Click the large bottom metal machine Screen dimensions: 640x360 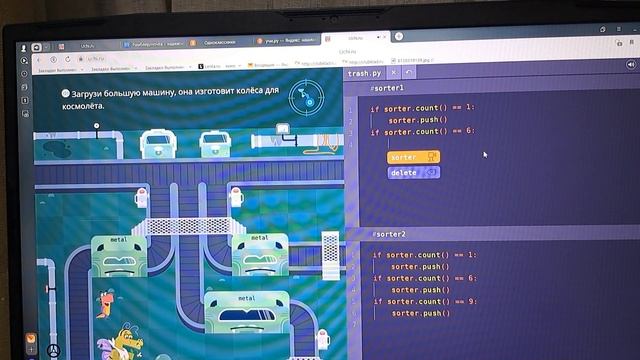[247, 312]
